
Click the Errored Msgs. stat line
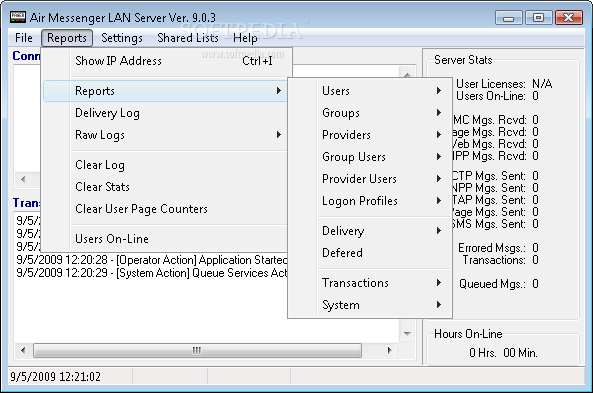[498, 248]
